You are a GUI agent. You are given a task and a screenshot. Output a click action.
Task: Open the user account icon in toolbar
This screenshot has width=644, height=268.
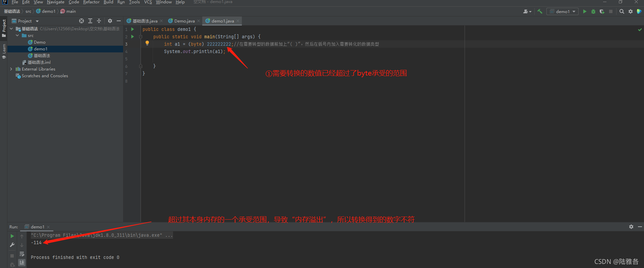pyautogui.click(x=527, y=11)
